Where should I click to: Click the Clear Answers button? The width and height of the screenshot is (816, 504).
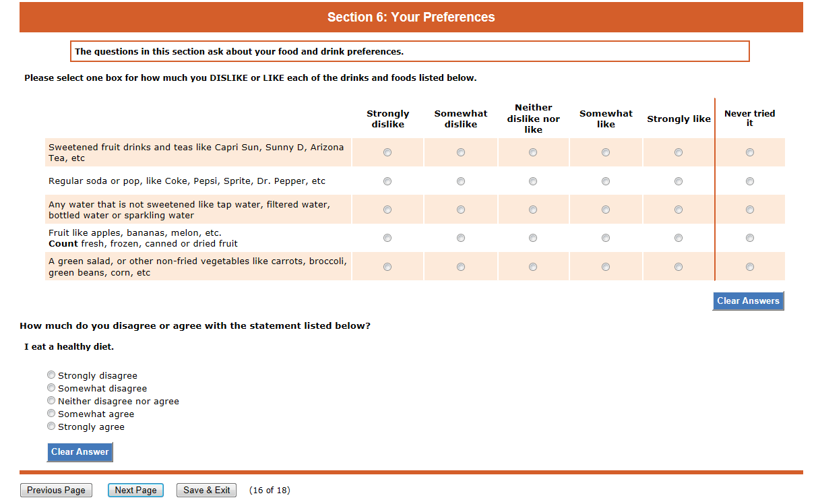pyautogui.click(x=748, y=301)
